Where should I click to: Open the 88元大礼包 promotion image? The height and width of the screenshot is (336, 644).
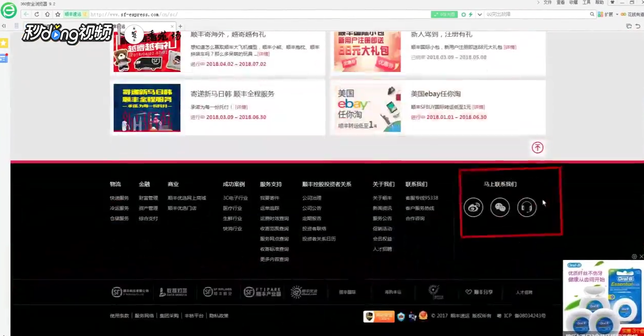point(367,51)
